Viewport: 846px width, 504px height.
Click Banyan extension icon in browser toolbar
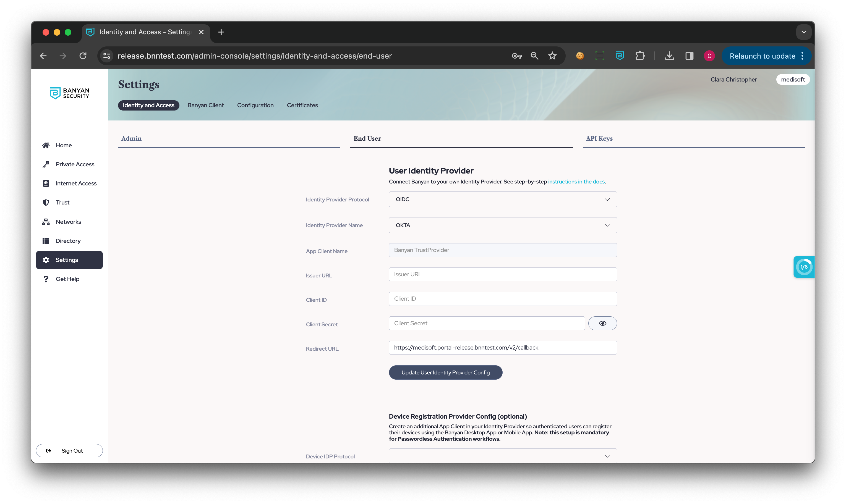tap(620, 56)
